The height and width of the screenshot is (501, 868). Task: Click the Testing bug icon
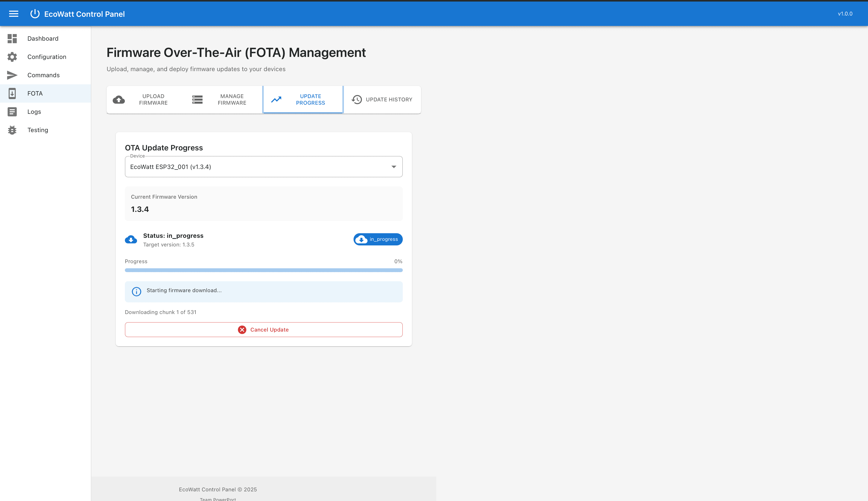click(12, 130)
